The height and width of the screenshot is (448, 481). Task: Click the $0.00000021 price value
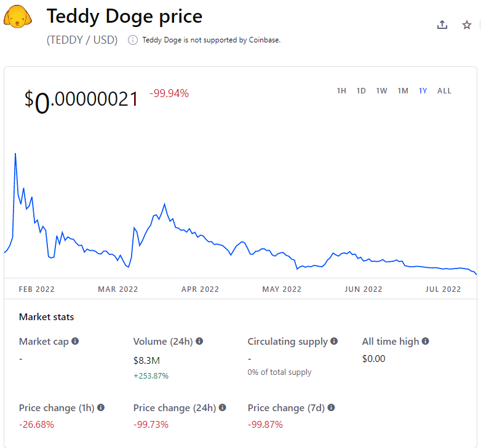[x=81, y=100]
